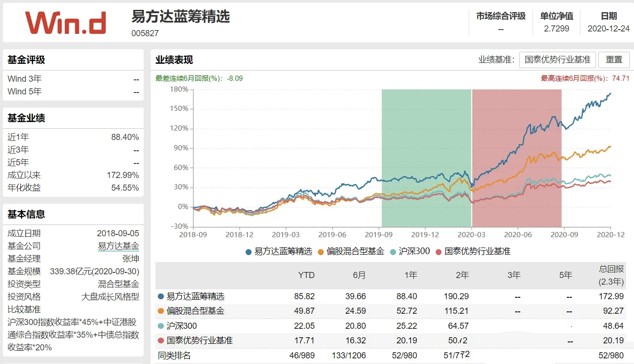Toggle 国泰优势行业基准 legend series
The height and width of the screenshot is (364, 634).
tap(473, 251)
